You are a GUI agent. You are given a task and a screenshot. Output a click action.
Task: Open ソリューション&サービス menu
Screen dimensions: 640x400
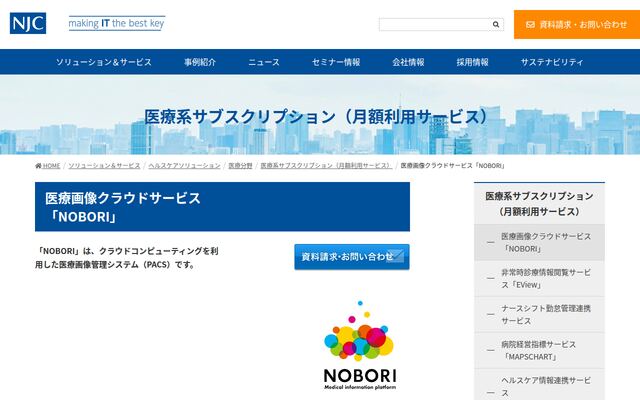coord(104,62)
